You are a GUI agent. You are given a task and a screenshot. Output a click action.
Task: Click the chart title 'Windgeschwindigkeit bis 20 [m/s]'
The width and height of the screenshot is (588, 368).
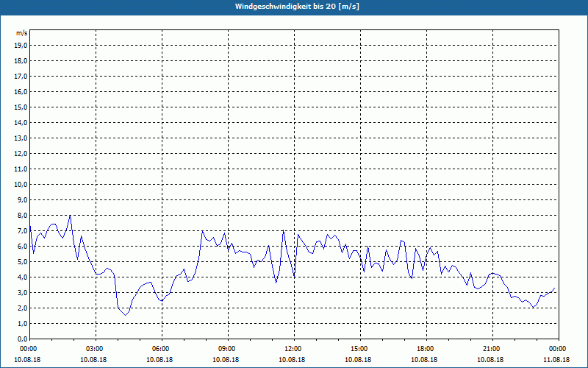tap(297, 7)
